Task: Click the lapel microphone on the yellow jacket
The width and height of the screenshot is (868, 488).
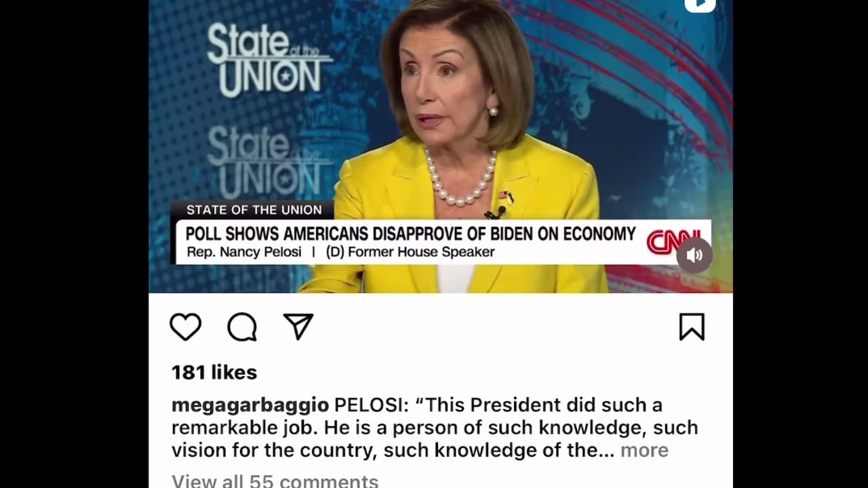Action: 496,213
